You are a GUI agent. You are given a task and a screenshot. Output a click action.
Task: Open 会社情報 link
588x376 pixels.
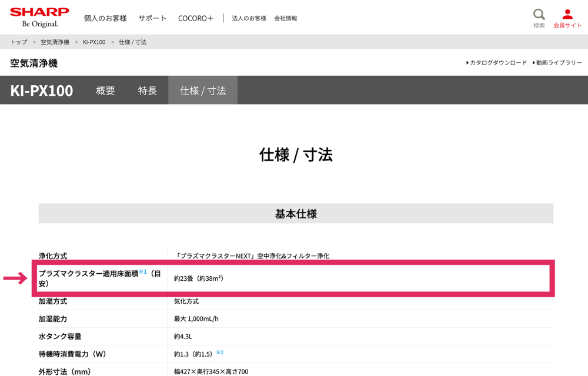(x=286, y=18)
